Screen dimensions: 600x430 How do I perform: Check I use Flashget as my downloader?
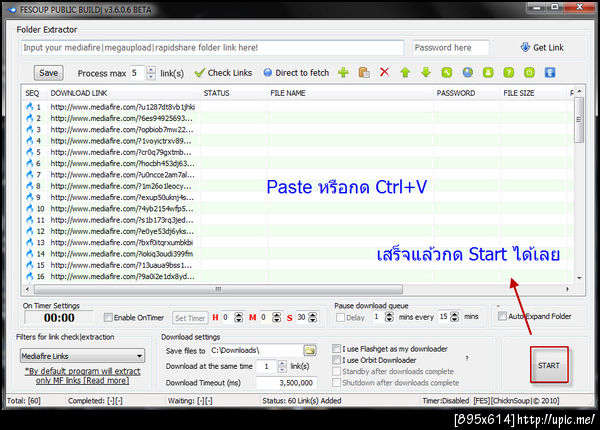[x=336, y=349]
